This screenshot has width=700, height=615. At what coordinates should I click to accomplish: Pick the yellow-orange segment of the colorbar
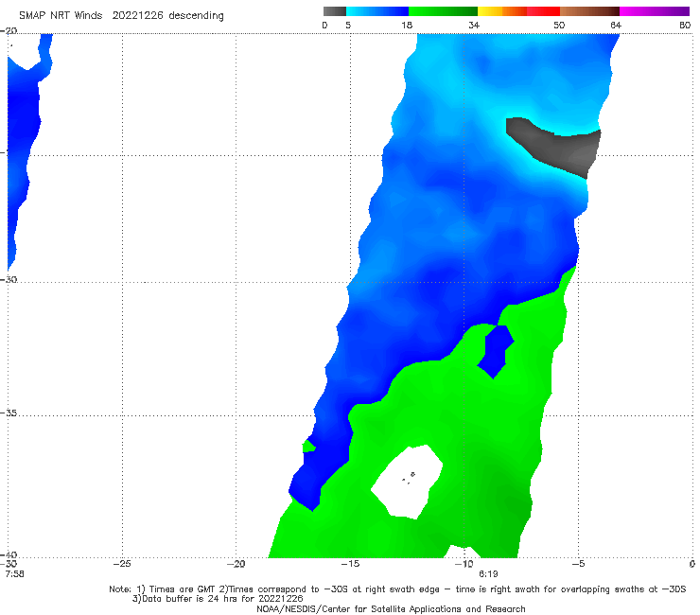(x=502, y=11)
